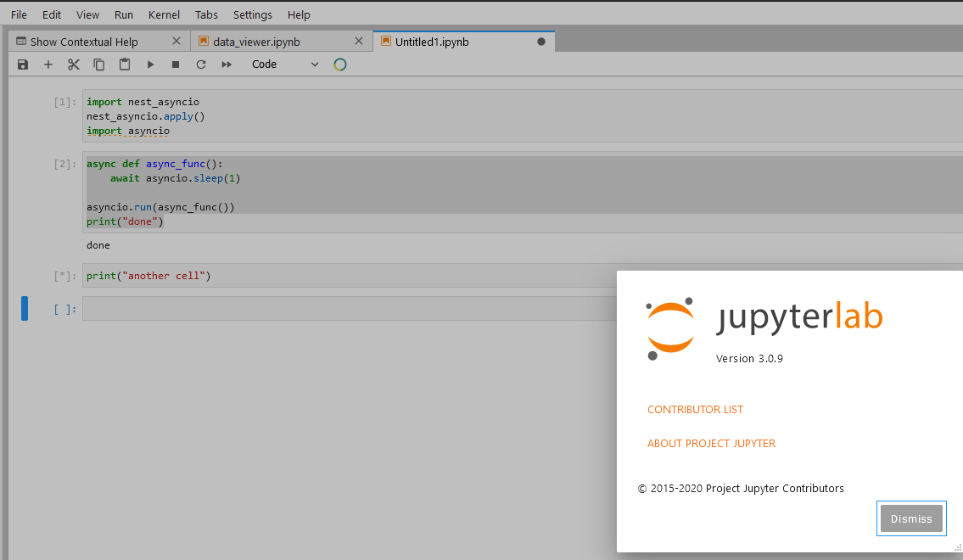Open the Help menu
The image size is (963, 560).
click(x=300, y=14)
